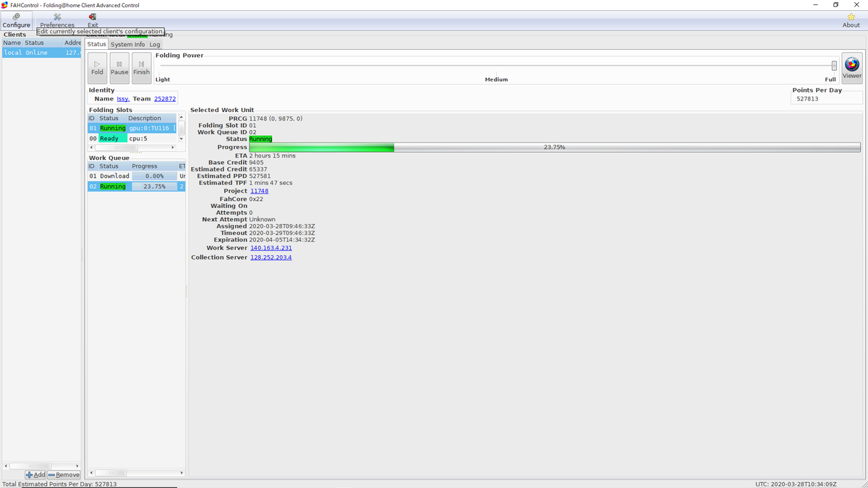Click the Pause folding button
The height and width of the screenshot is (488, 868).
click(119, 68)
